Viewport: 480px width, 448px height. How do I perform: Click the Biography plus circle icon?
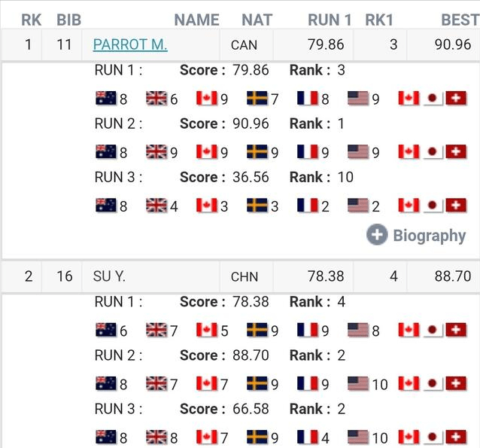pos(377,235)
